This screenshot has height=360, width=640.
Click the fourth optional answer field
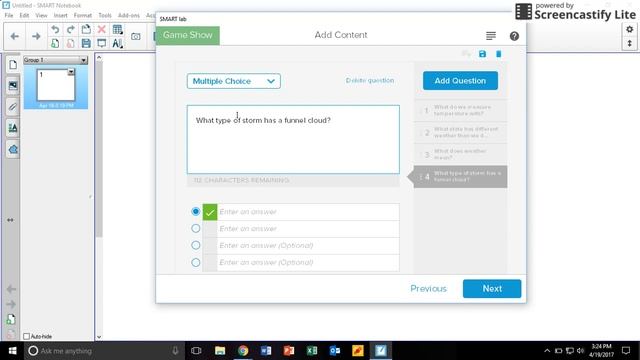[308, 262]
